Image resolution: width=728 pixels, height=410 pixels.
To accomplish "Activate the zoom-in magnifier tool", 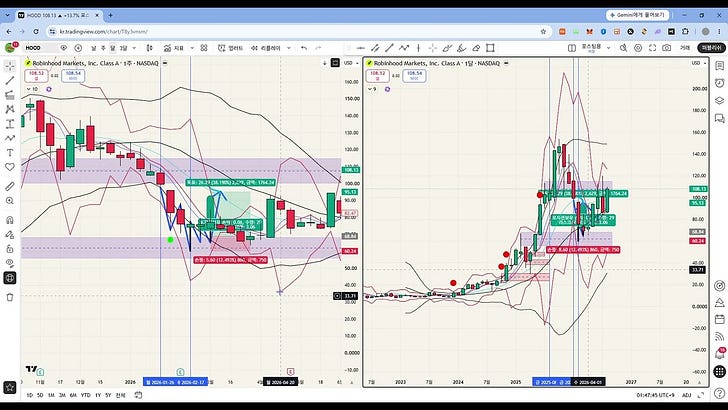I will [10, 201].
